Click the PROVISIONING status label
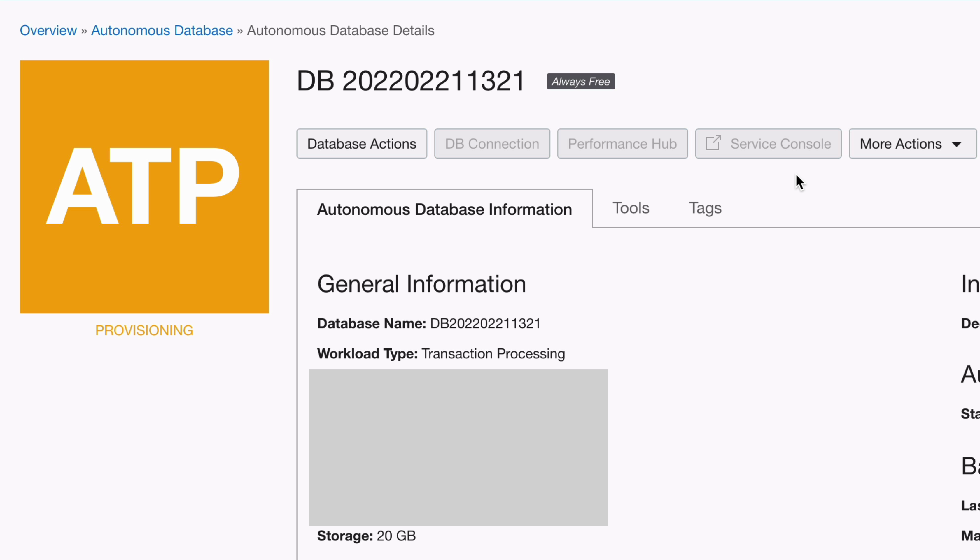 point(144,330)
